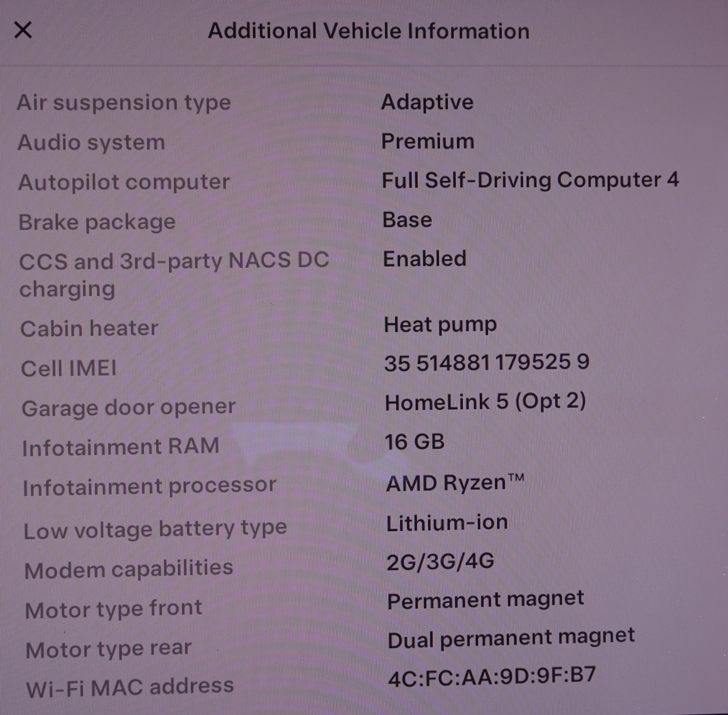Select the 16 GB Infotainment RAM value
This screenshot has height=715, width=728.
(x=415, y=442)
